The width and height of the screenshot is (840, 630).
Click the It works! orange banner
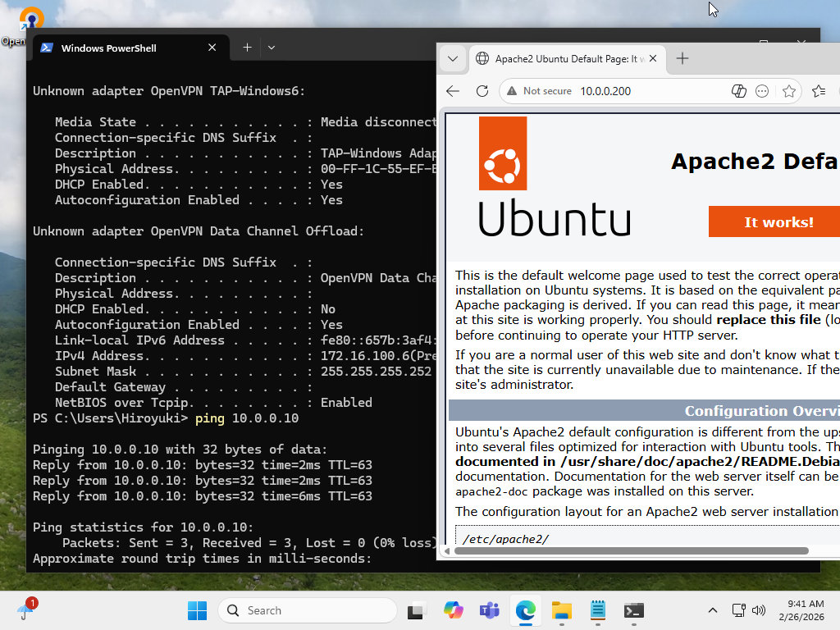click(774, 221)
